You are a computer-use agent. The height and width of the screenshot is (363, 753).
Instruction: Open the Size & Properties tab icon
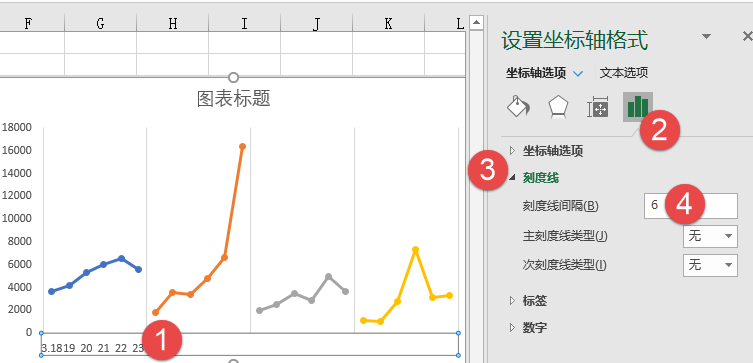pyautogui.click(x=598, y=107)
